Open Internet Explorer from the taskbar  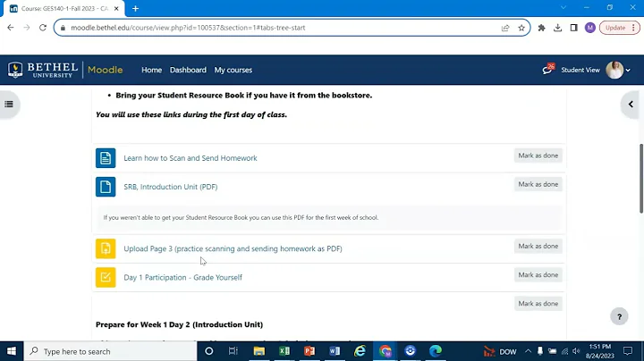click(360, 351)
